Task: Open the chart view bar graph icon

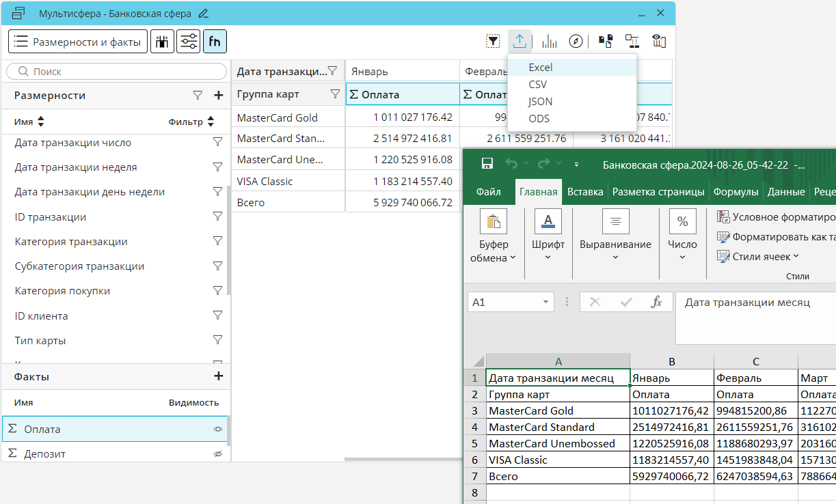Action: click(x=549, y=42)
